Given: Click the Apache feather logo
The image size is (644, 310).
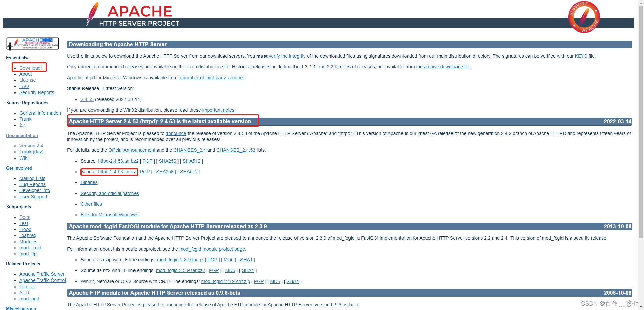Looking at the screenshot, I should pos(92,14).
